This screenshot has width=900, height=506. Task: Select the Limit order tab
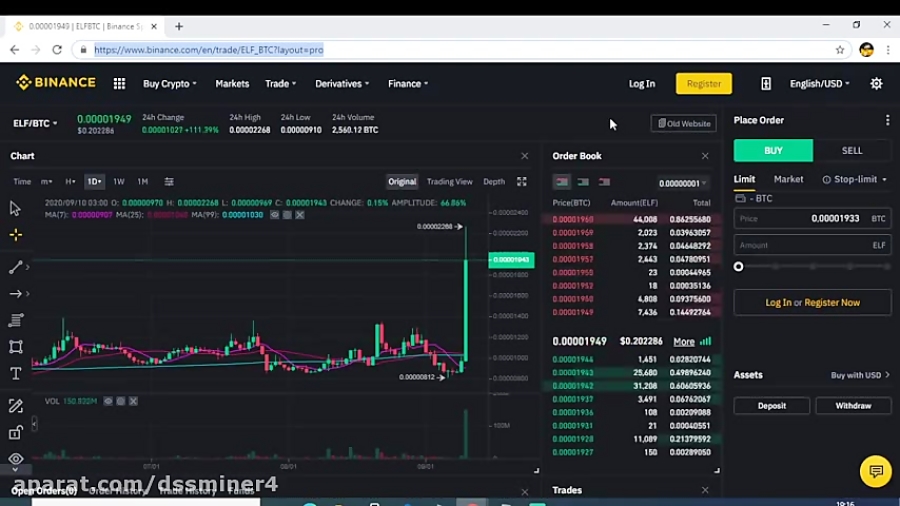pos(744,180)
